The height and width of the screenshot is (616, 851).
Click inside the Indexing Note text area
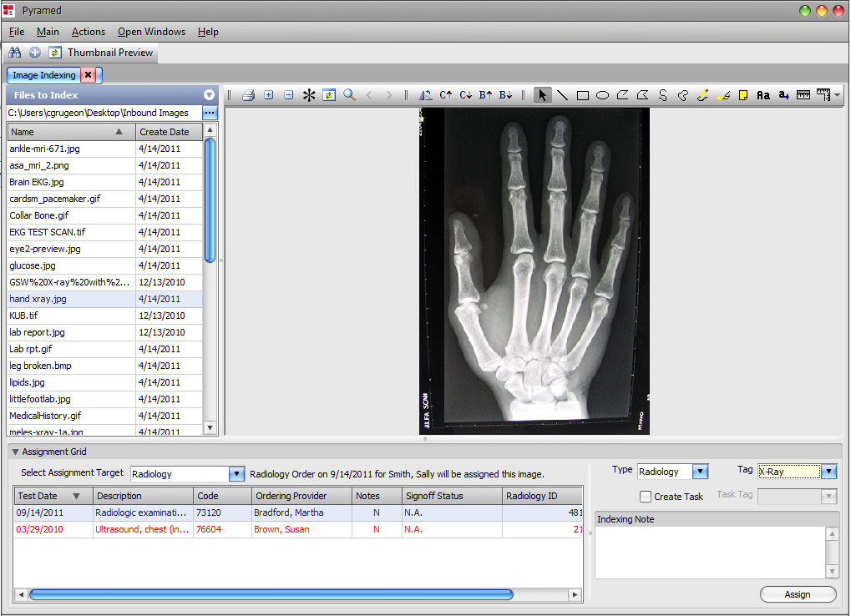pos(710,552)
